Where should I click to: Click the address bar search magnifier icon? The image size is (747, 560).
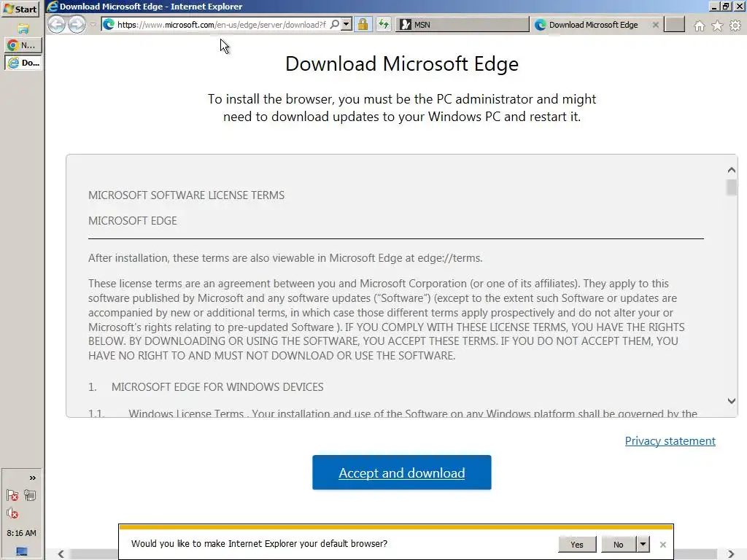click(x=335, y=24)
